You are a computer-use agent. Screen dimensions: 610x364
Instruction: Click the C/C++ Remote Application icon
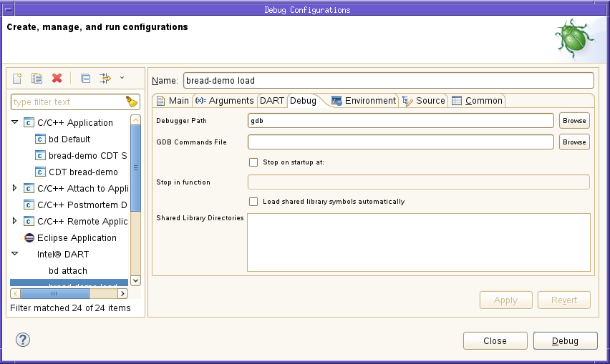point(29,222)
